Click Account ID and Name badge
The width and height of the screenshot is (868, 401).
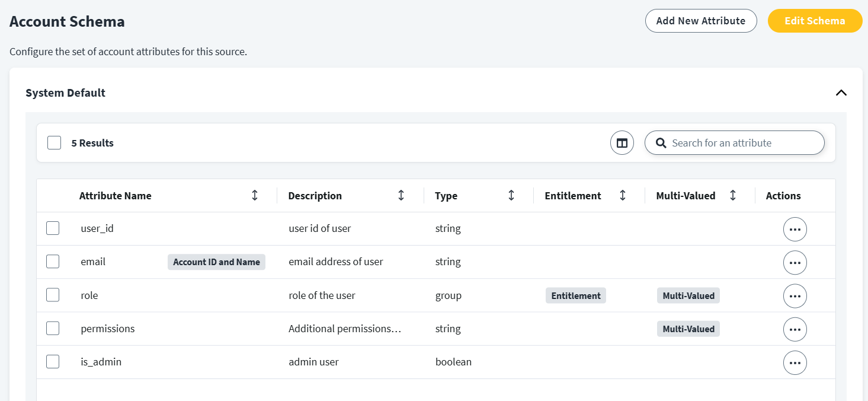click(216, 262)
